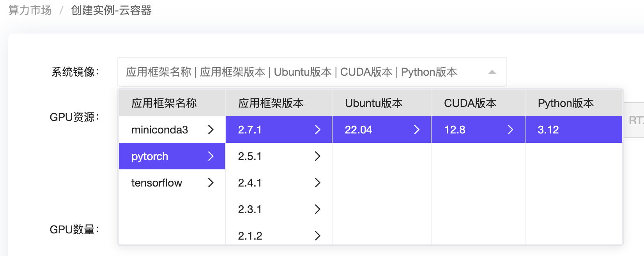The image size is (644, 256).
Task: Open the arrow next to framework version 2.7.1
Action: coord(318,130)
